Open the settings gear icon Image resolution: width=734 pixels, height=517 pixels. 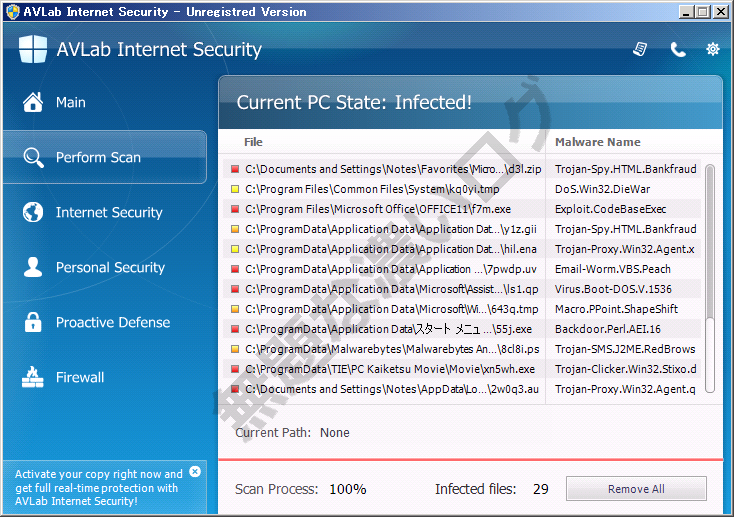[713, 49]
